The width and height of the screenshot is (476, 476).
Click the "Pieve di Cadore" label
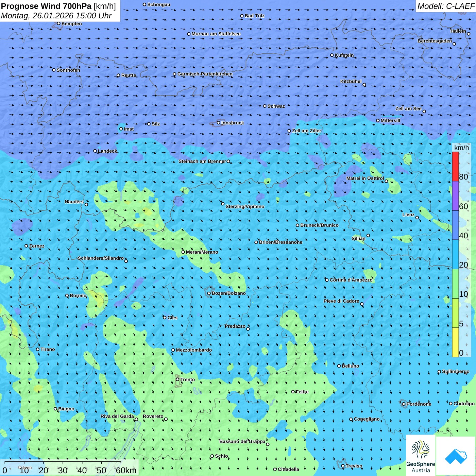341,301
